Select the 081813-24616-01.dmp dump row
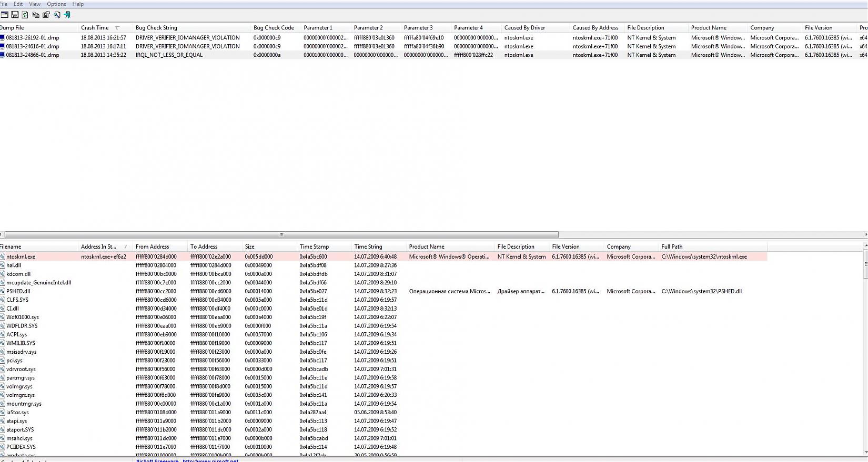Screen dimensions: 868x462 pos(434,46)
